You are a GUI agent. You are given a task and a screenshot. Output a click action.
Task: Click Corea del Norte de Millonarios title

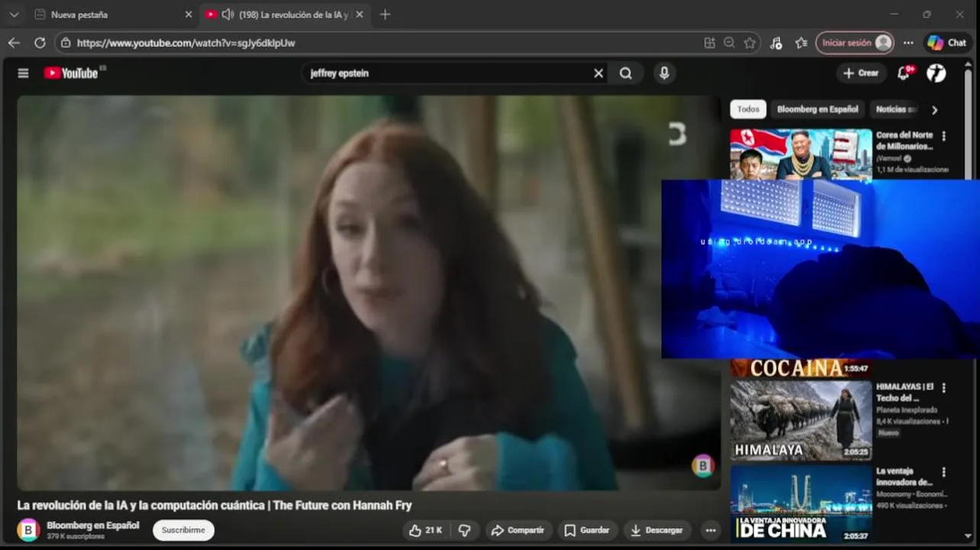904,141
